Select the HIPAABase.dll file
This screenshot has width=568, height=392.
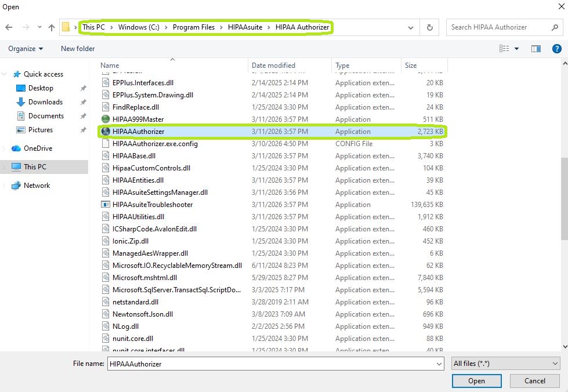pos(133,156)
